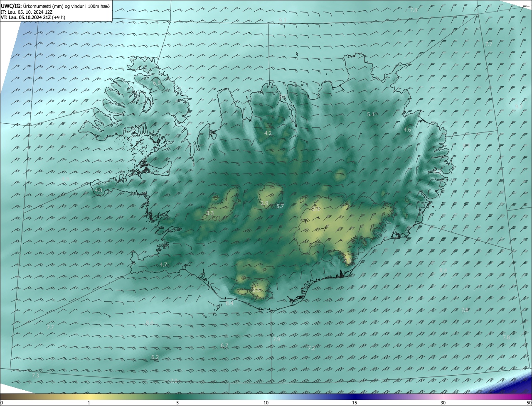Select the valid time 'VT: Lau. 05.10.2024 21Z (+9 h)'
Viewport: 532px width, 406px height.
click(x=33, y=17)
